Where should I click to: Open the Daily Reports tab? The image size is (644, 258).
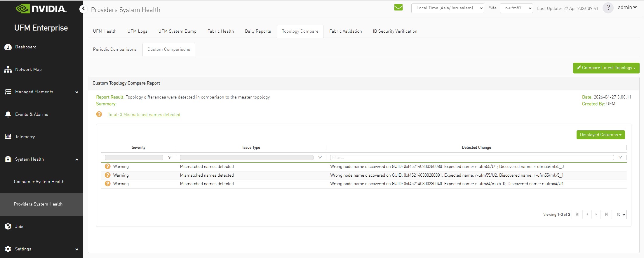(x=258, y=31)
